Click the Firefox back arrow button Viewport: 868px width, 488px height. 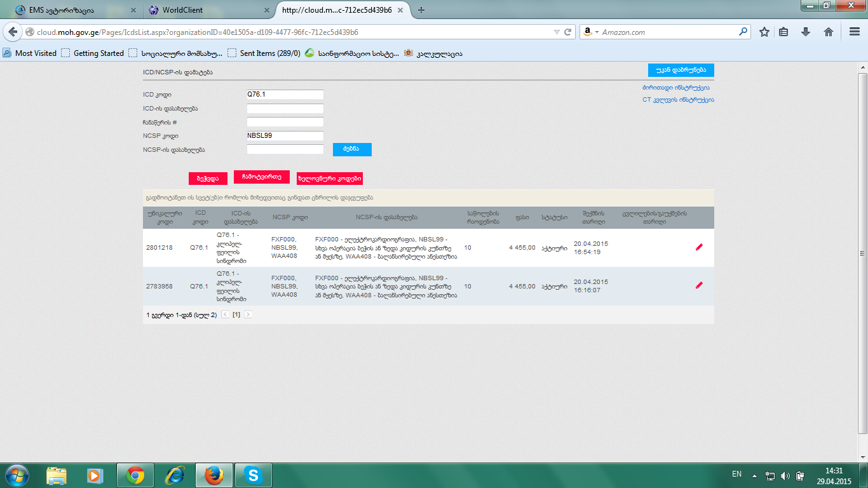(x=13, y=32)
